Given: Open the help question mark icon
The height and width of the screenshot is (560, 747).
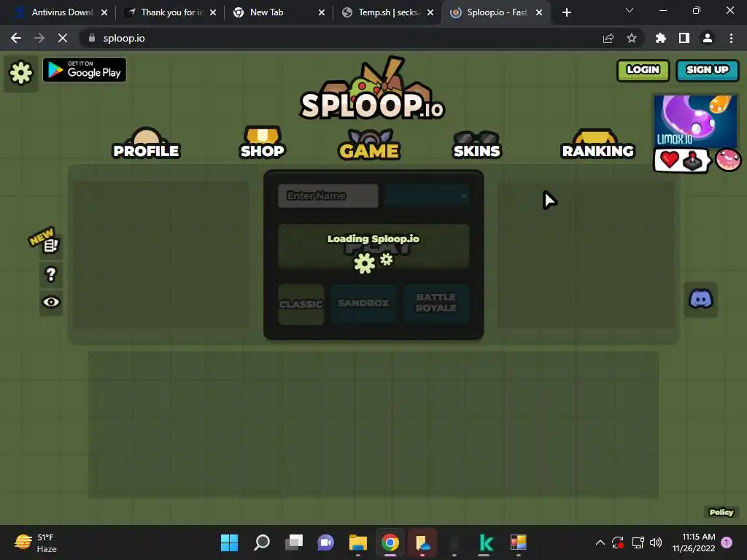Looking at the screenshot, I should point(51,275).
